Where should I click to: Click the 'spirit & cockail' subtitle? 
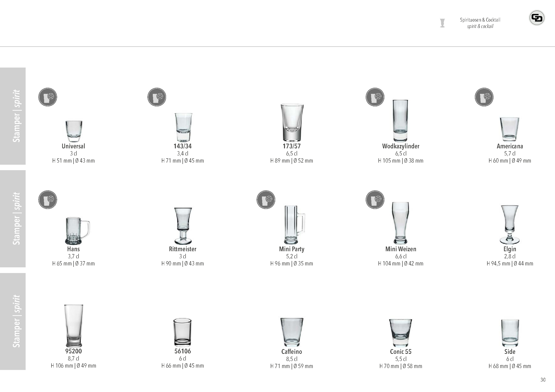(480, 26)
